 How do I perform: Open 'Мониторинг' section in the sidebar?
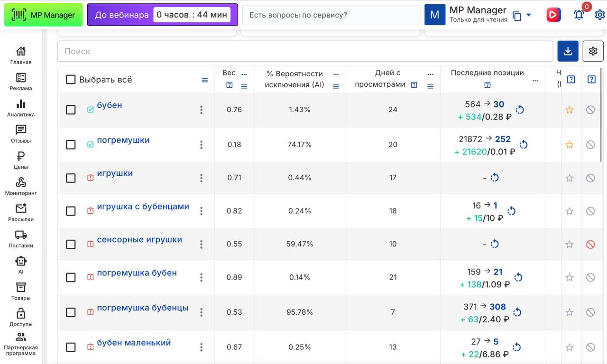(21, 186)
